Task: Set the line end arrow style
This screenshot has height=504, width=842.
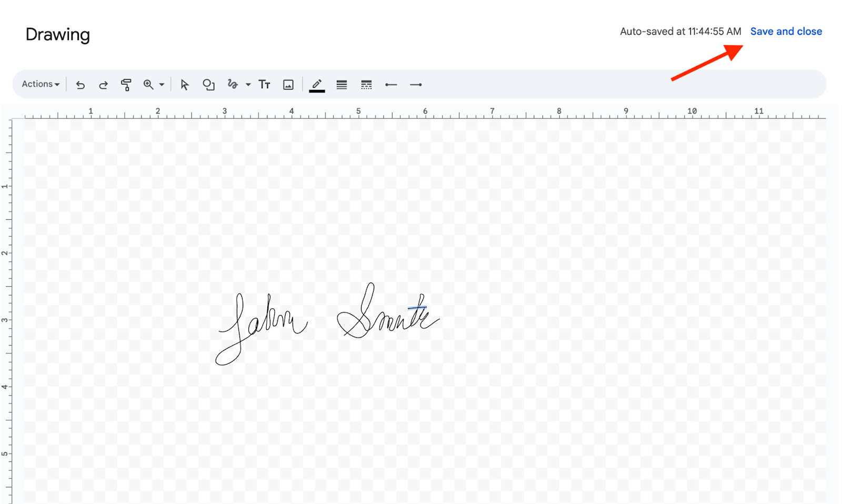Action: pos(416,85)
